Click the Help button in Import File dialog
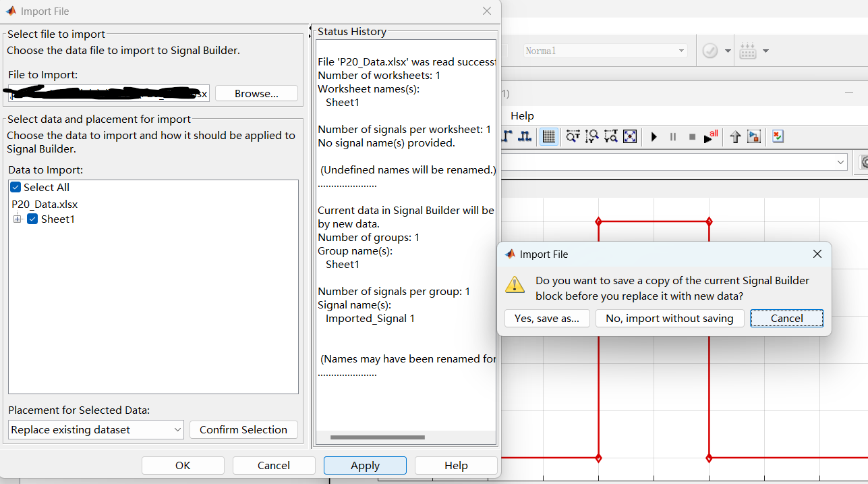 456,465
